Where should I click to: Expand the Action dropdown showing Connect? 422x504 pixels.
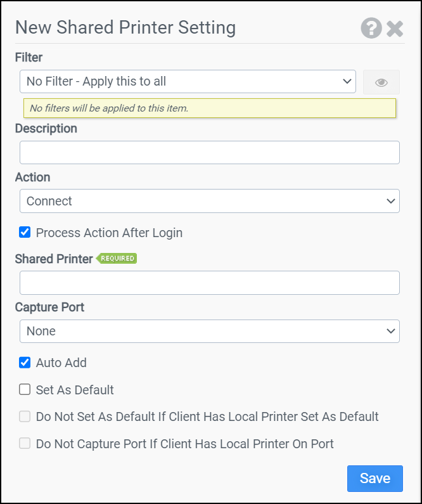(209, 201)
